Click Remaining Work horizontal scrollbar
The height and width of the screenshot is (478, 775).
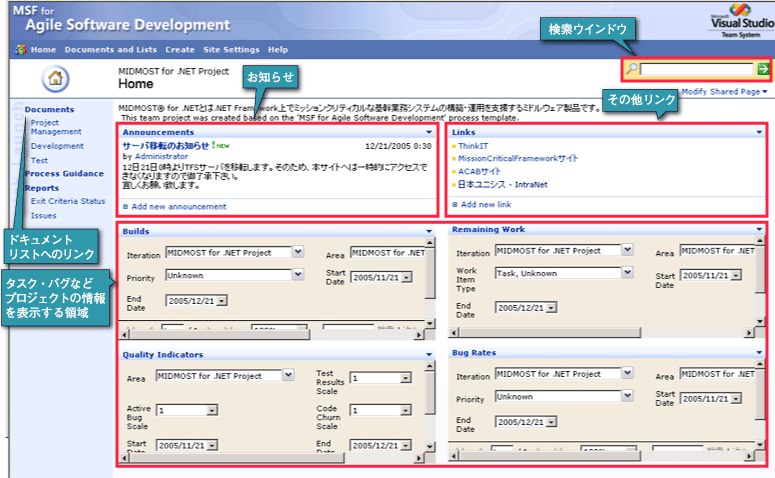602,333
